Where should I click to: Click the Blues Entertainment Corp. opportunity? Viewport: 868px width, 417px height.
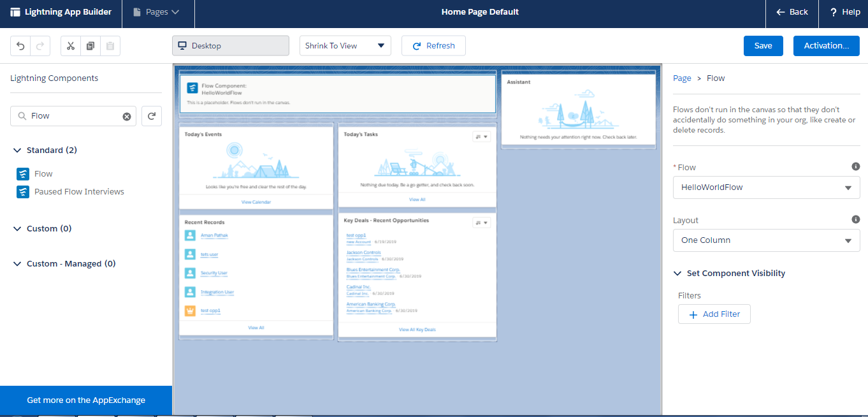373,270
